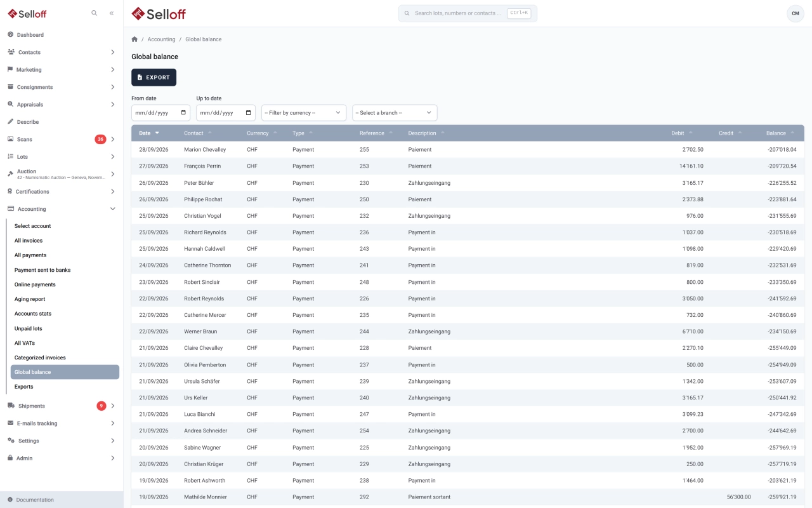The width and height of the screenshot is (812, 508).
Task: Expand the Lots section chevron
Action: tap(113, 156)
